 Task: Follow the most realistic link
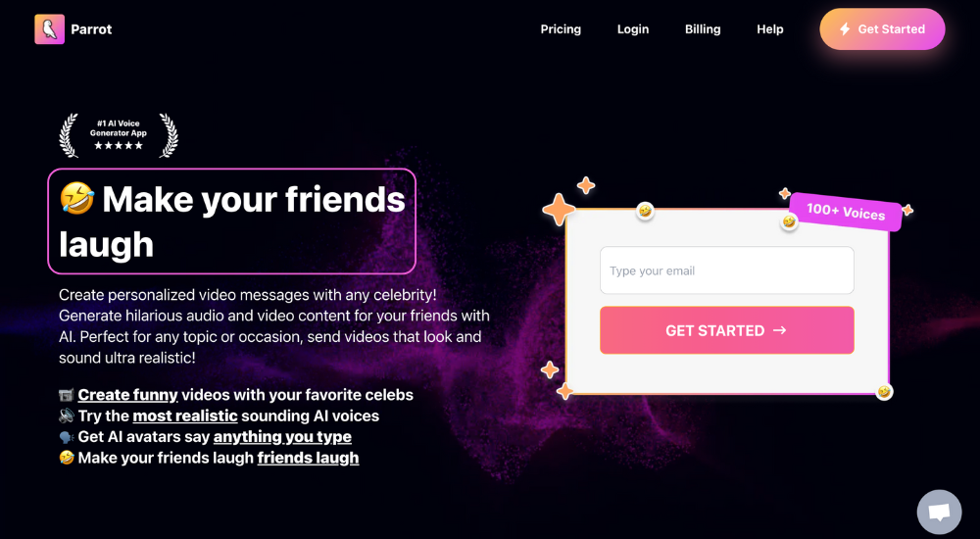185,416
